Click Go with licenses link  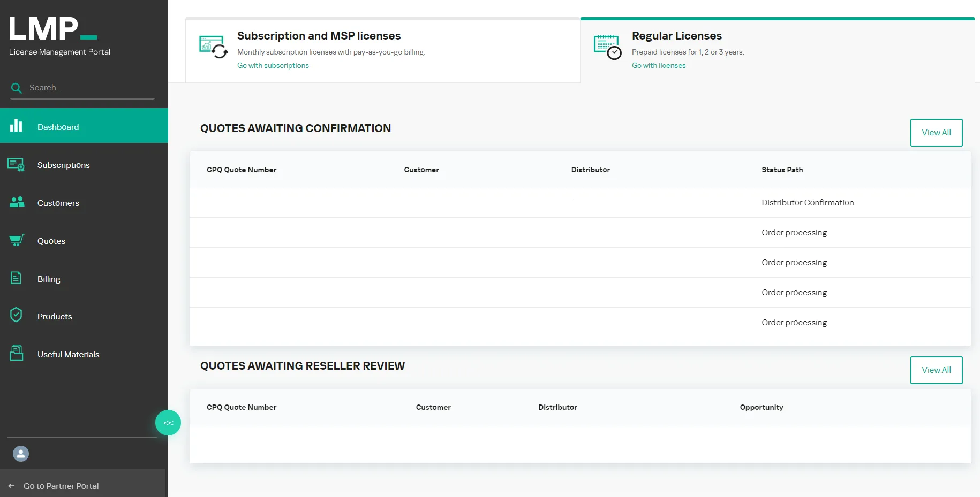point(658,65)
